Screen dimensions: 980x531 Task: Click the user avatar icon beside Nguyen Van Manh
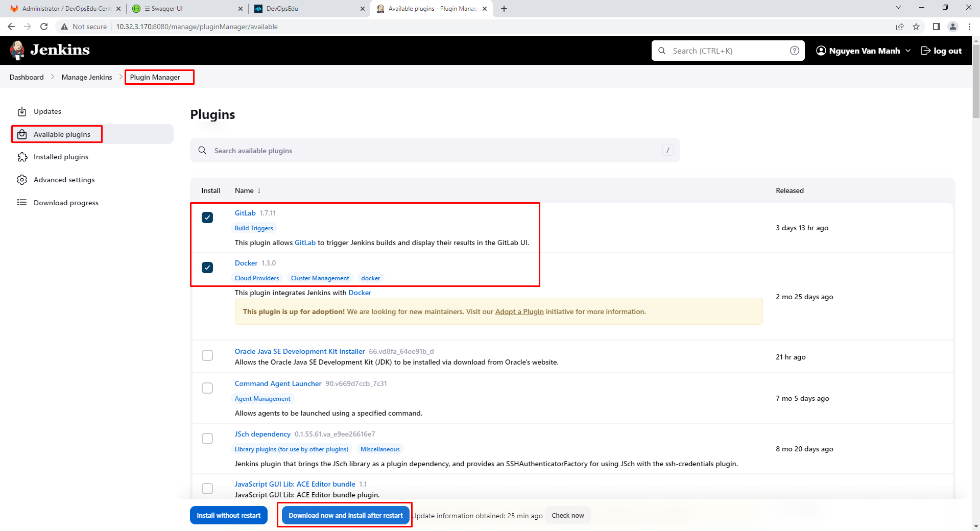[821, 51]
